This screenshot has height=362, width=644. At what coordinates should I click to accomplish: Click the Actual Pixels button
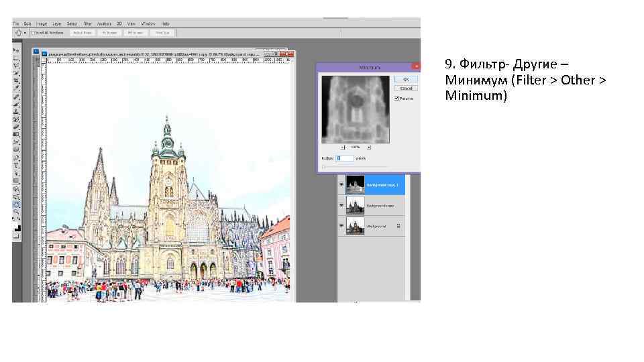83,33
